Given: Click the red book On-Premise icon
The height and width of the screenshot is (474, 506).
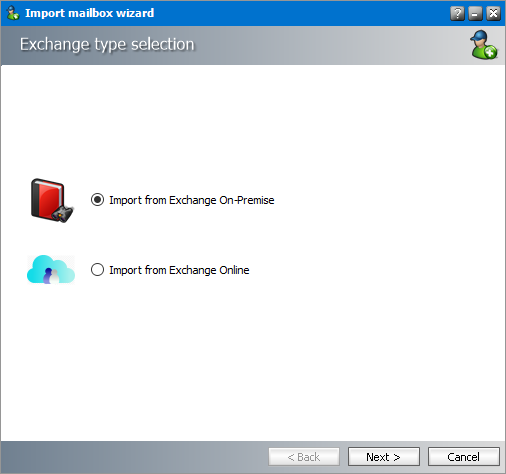Looking at the screenshot, I should click(x=52, y=200).
